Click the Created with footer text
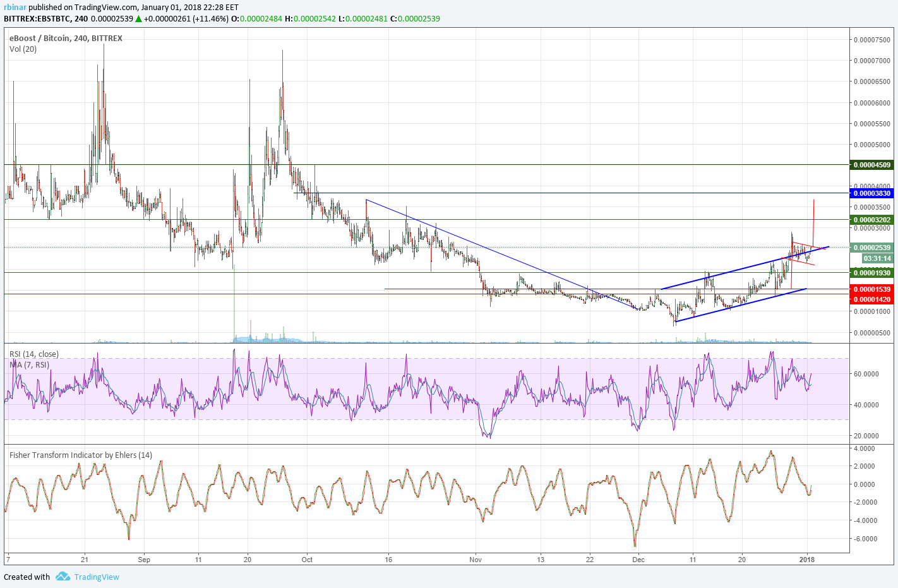 (27, 577)
